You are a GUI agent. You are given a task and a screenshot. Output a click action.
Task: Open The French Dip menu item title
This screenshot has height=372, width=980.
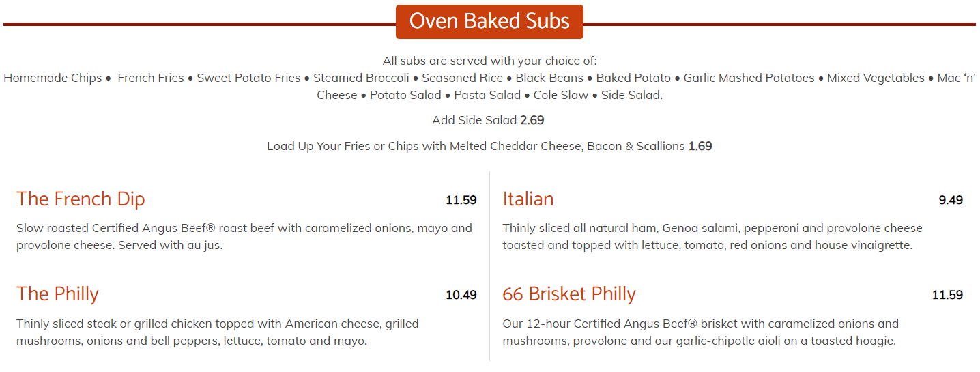81,199
